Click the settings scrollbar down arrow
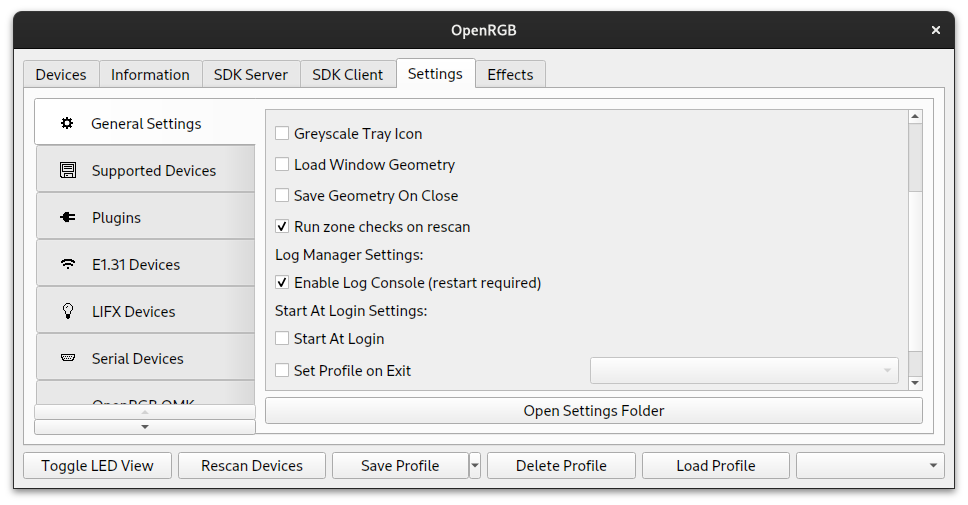The height and width of the screenshot is (505, 968). pyautogui.click(x=916, y=383)
